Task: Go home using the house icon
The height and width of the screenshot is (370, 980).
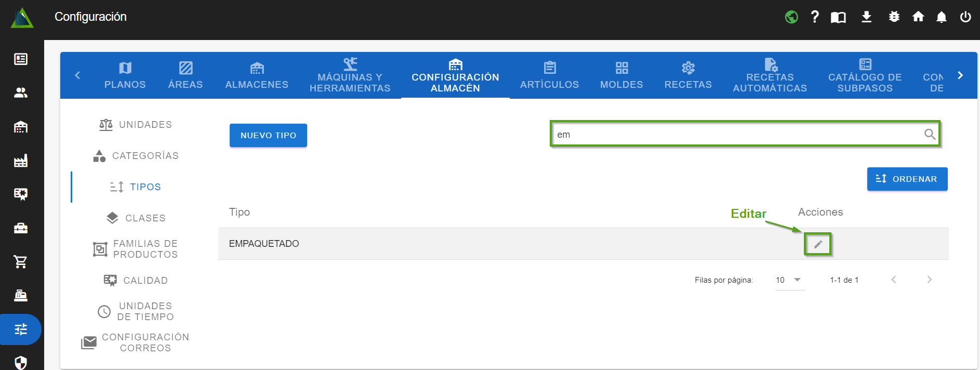Action: click(918, 17)
